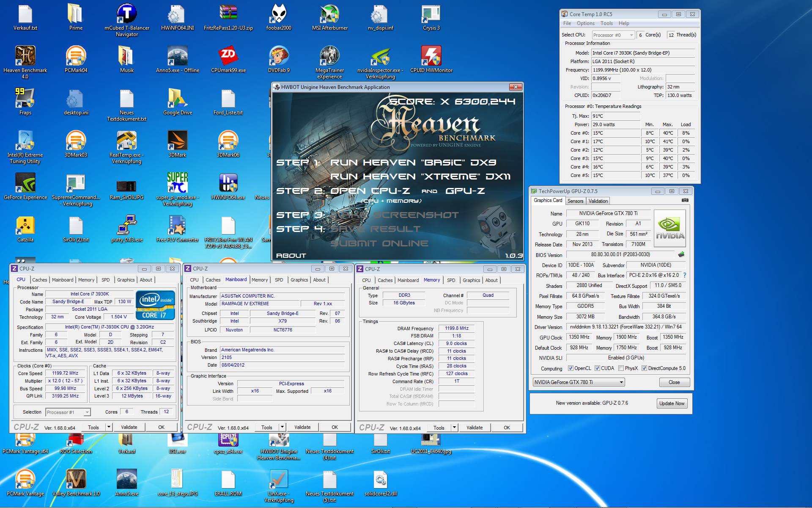Open Free FLV Converter icon
The image size is (812, 508).
[x=177, y=229]
